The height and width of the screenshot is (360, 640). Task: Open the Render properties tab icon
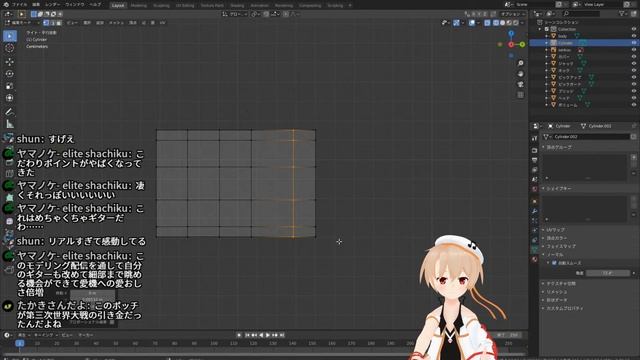coord(535,150)
